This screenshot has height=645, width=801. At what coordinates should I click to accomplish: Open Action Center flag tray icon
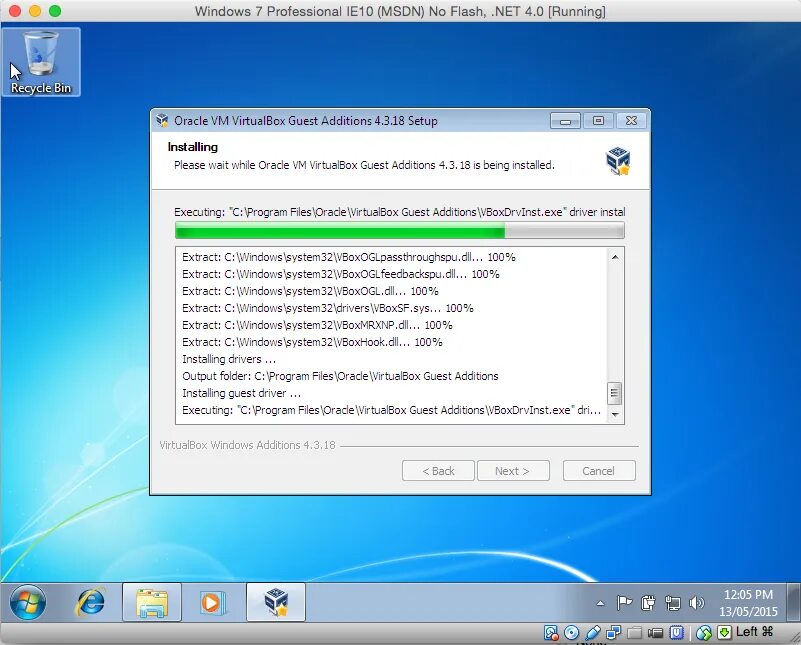pyautogui.click(x=624, y=603)
